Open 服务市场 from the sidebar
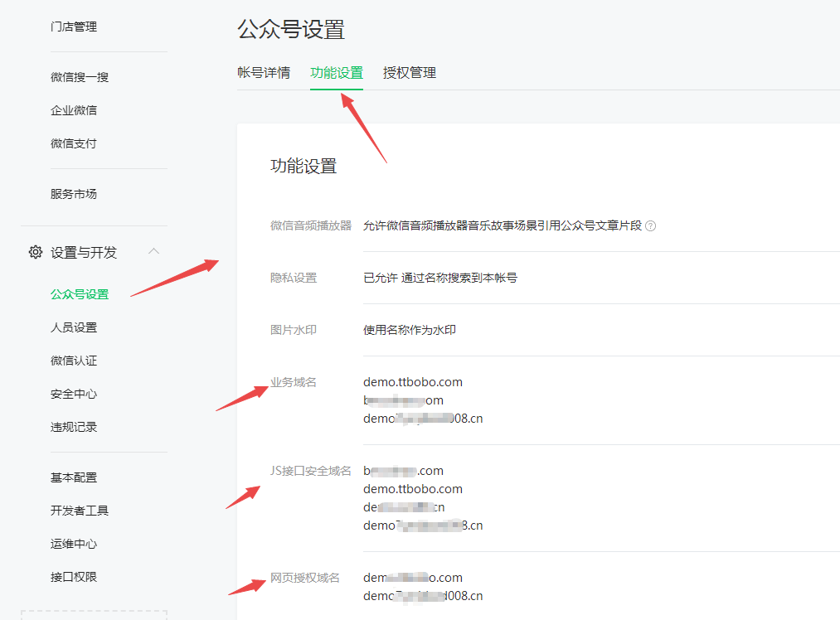Image resolution: width=840 pixels, height=620 pixels. (74, 194)
